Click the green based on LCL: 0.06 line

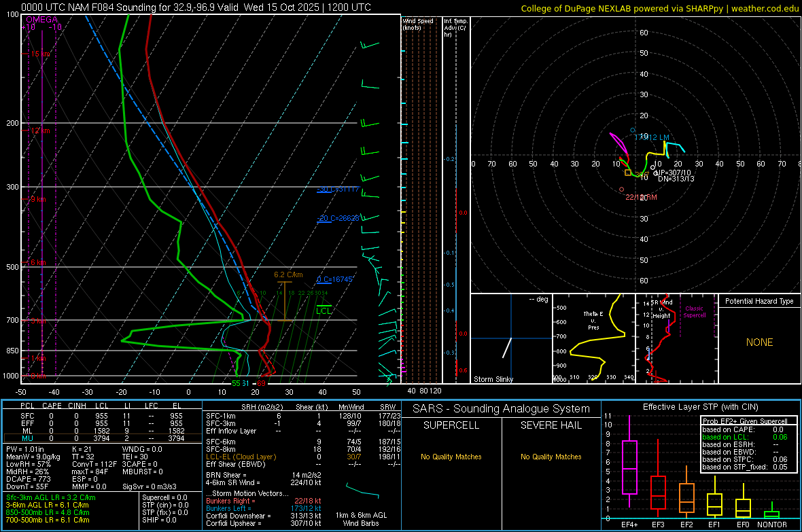(x=745, y=437)
